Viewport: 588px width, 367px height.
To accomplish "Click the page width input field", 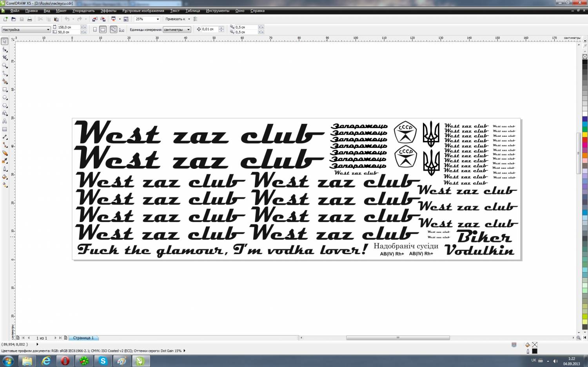I will click(x=69, y=27).
